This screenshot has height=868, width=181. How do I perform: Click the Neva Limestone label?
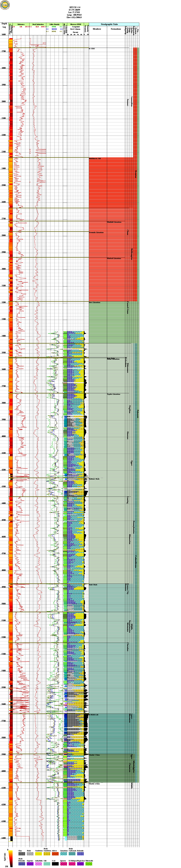click(x=95, y=303)
